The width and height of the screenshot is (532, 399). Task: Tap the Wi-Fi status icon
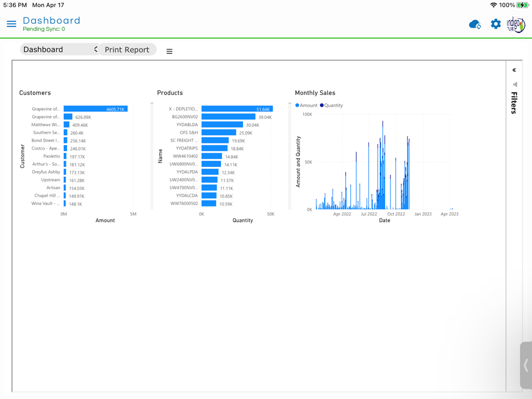494,5
